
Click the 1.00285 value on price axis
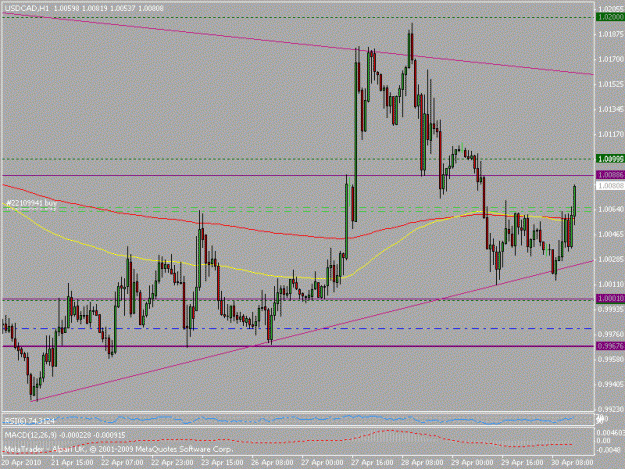point(611,259)
